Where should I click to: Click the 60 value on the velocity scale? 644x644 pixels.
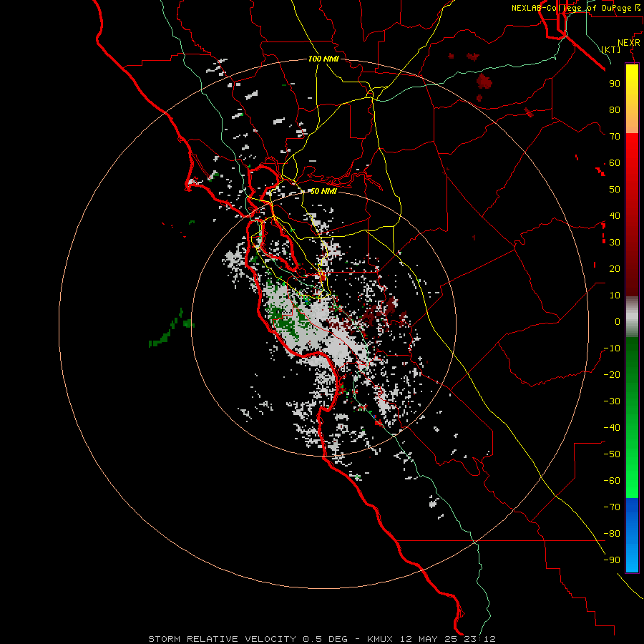click(615, 163)
